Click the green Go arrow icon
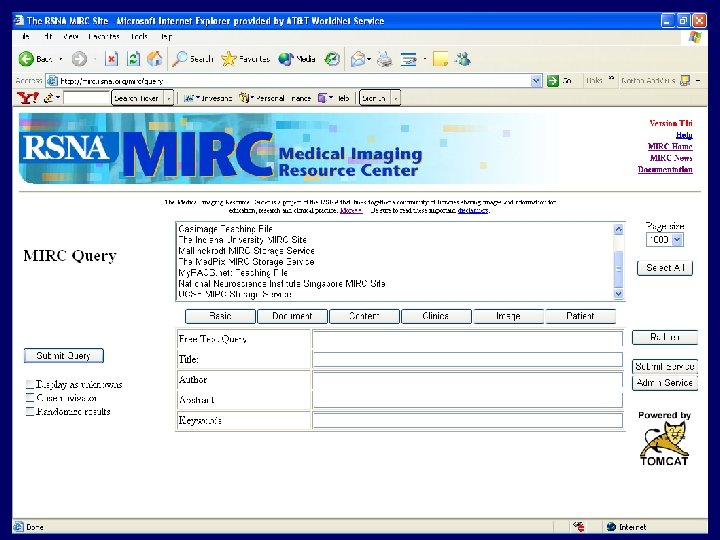 tap(552, 81)
